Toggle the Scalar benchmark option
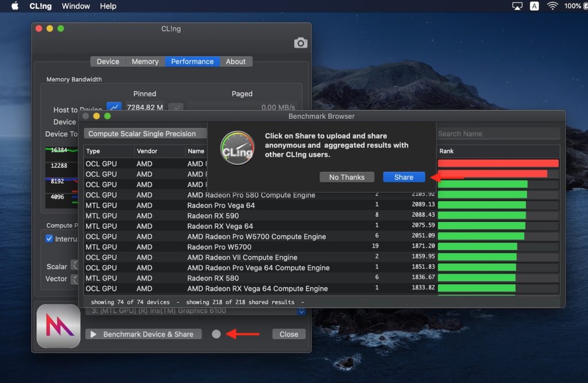Screen dimensions: 588x383 pos(75,266)
